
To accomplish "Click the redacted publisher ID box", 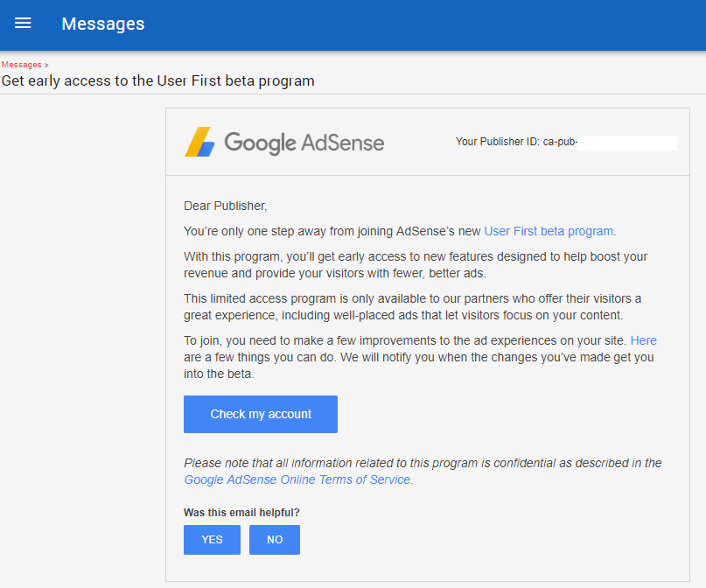I will click(627, 143).
